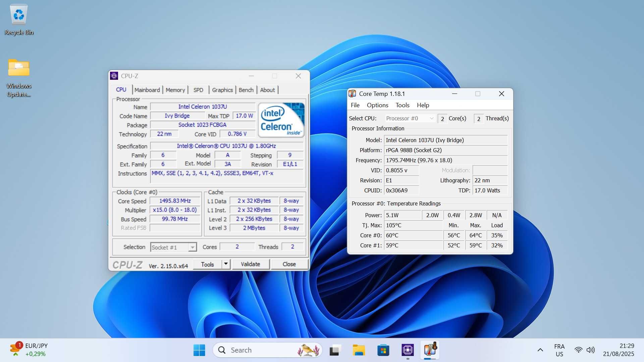This screenshot has height=362, width=644.
Task: Open the Wi-Fi network tray icon
Action: click(x=578, y=350)
